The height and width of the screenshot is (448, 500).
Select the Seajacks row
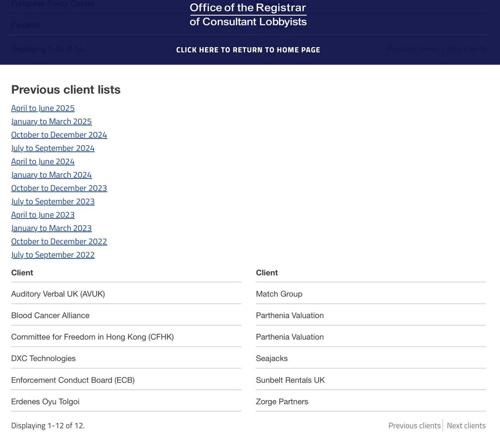click(x=371, y=358)
